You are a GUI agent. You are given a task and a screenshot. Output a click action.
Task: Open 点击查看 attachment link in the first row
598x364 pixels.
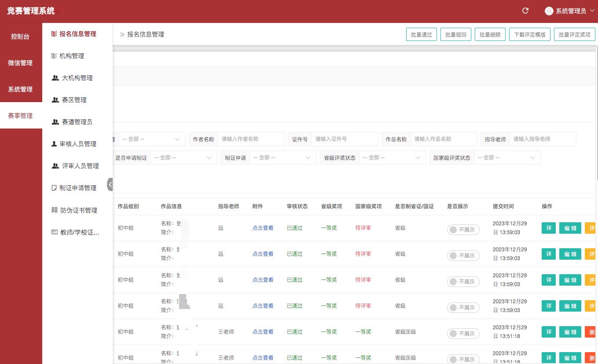point(263,228)
